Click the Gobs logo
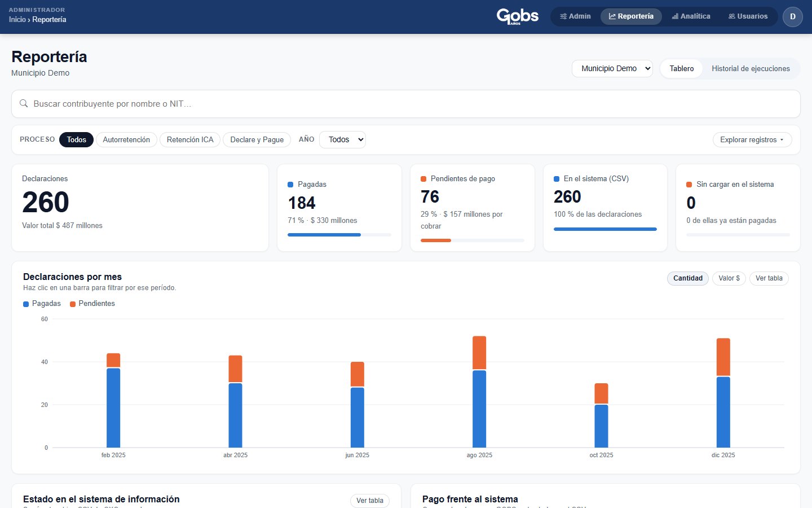 (x=517, y=16)
